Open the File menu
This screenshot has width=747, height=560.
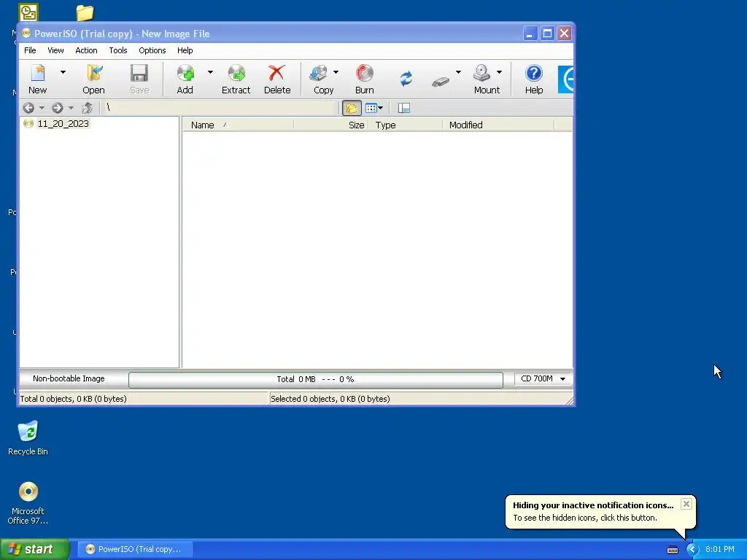(x=30, y=50)
